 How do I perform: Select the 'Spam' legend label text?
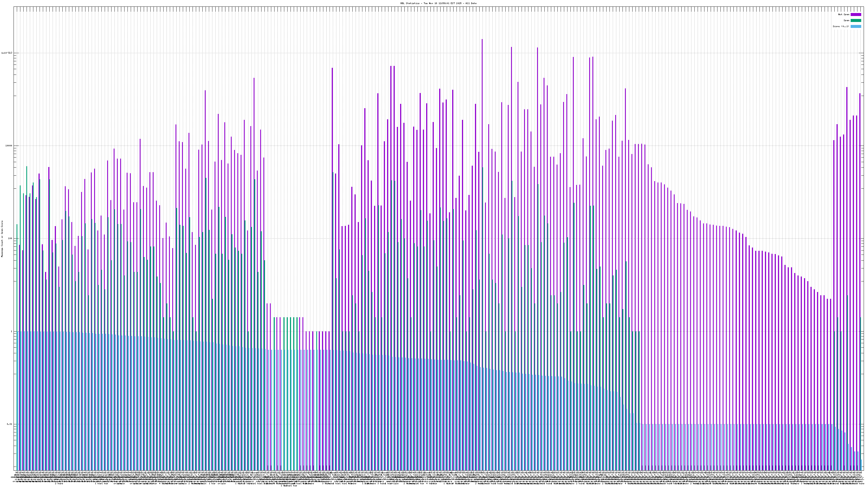click(x=846, y=21)
